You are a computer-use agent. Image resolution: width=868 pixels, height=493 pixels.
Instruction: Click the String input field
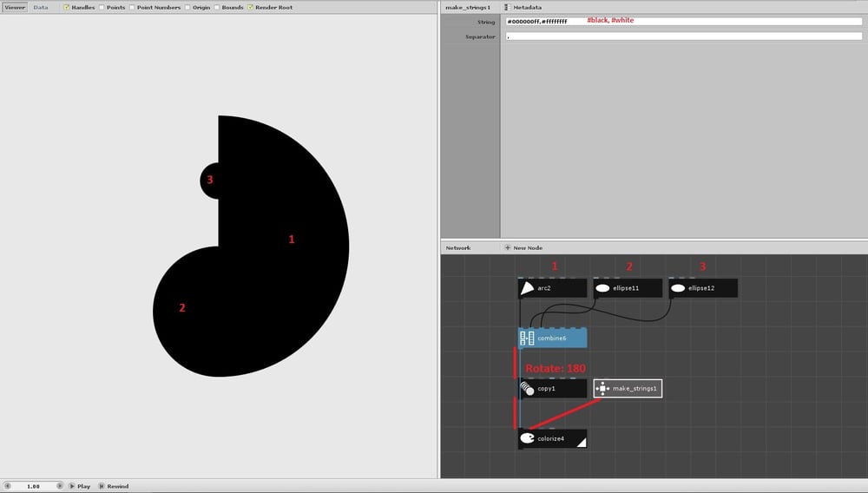[683, 22]
